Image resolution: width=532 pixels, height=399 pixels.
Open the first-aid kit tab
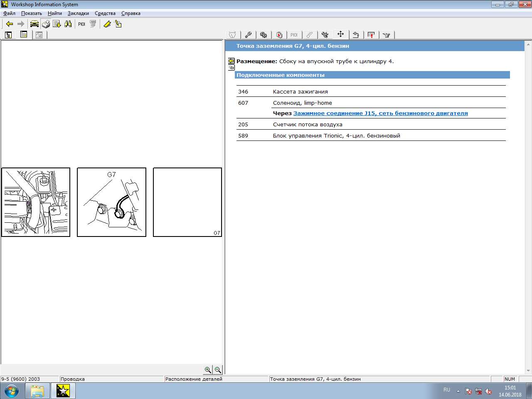point(279,35)
